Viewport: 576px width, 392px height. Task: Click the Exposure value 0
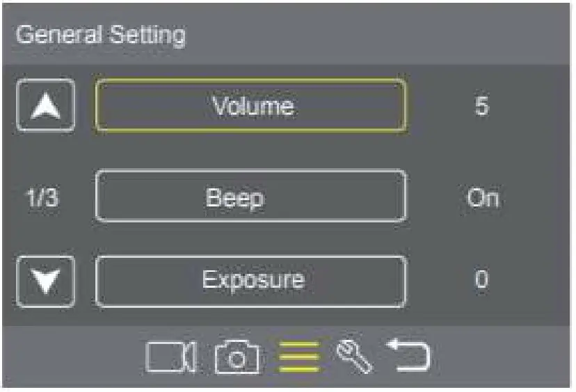[481, 281]
